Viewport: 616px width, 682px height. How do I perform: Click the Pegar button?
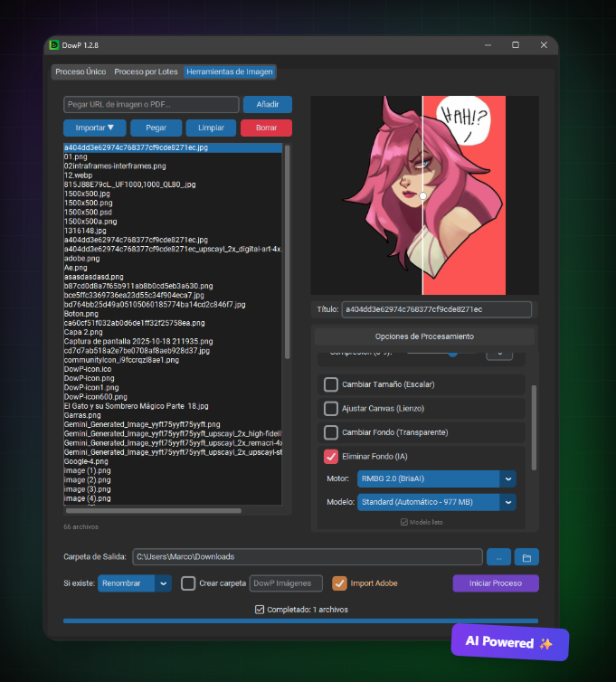pyautogui.click(x=156, y=128)
